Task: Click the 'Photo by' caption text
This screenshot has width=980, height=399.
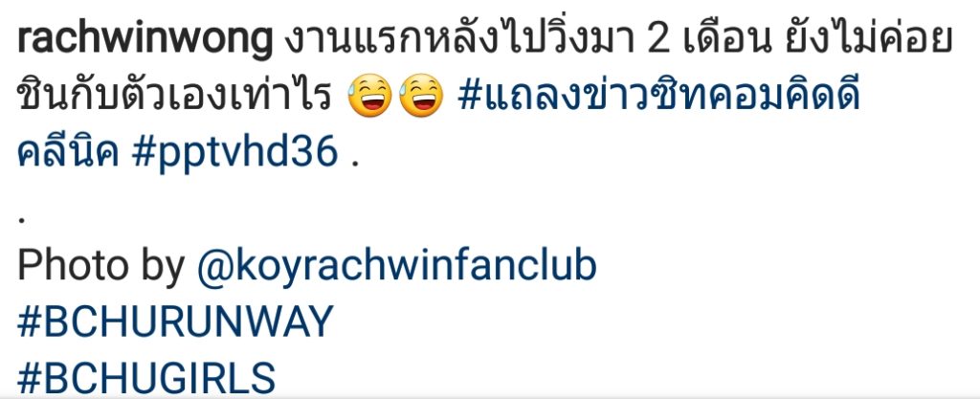Action: pyautogui.click(x=100, y=266)
